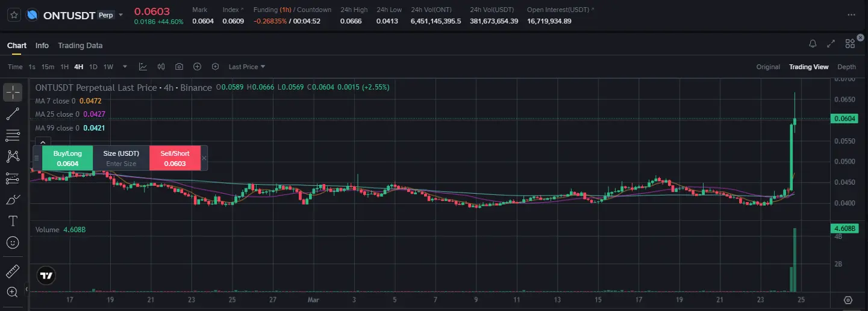The image size is (868, 311).
Task: Close the chart panel with round X
Action: point(860,38)
